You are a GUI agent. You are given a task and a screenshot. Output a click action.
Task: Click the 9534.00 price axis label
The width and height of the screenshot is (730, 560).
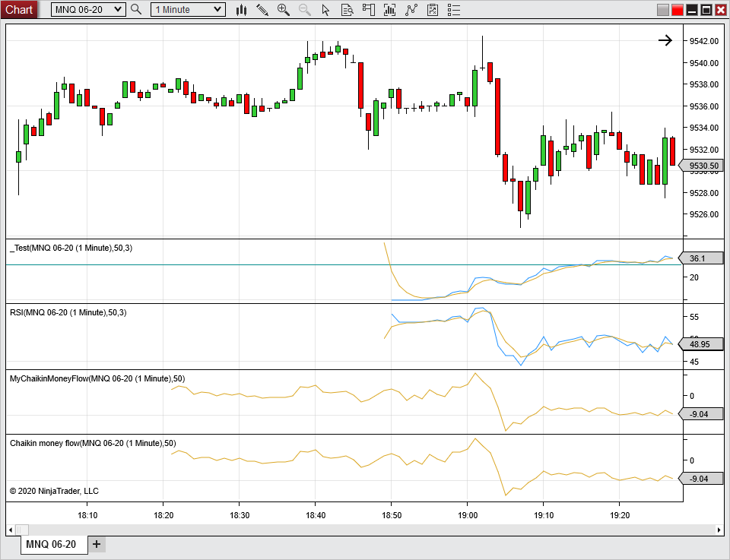[x=704, y=128]
